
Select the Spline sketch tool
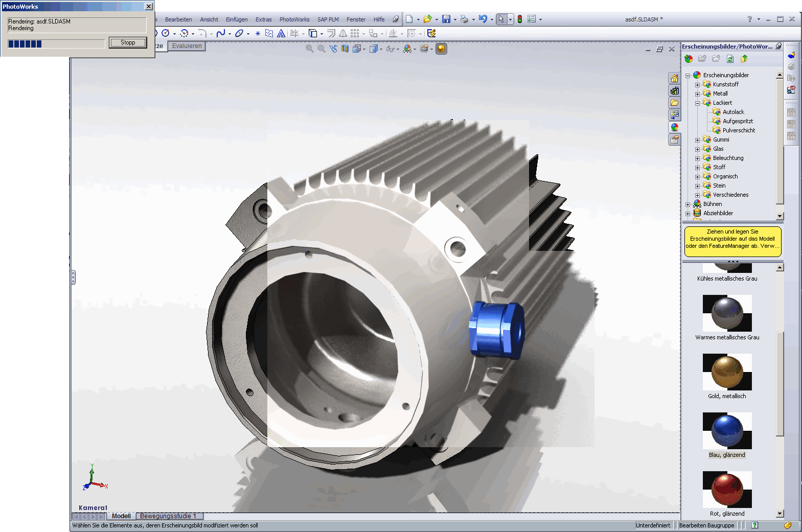click(221, 33)
